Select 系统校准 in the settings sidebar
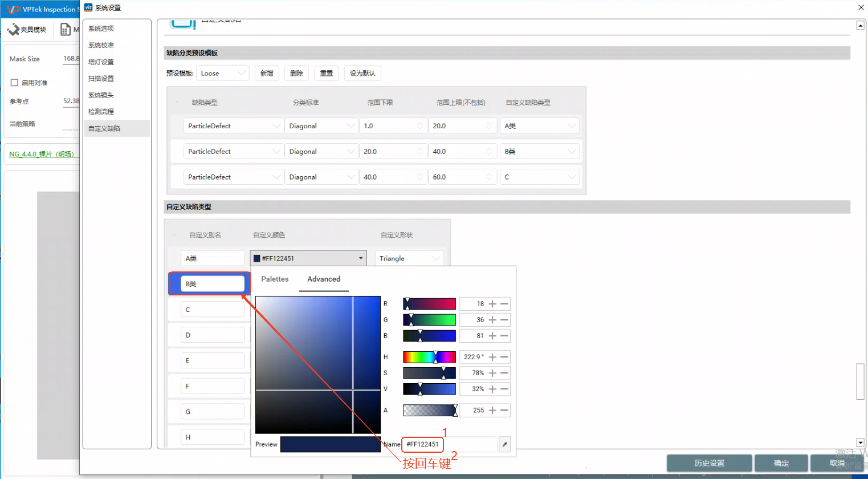 coord(116,45)
